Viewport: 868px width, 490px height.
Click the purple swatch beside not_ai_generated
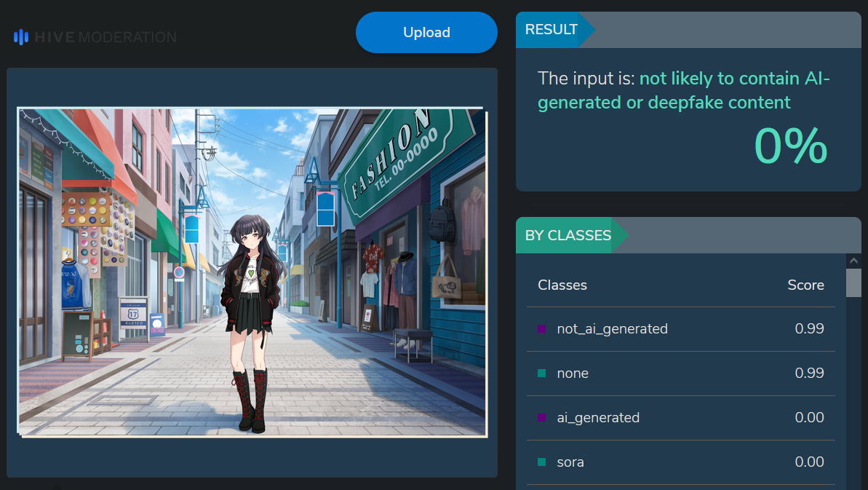[542, 329]
